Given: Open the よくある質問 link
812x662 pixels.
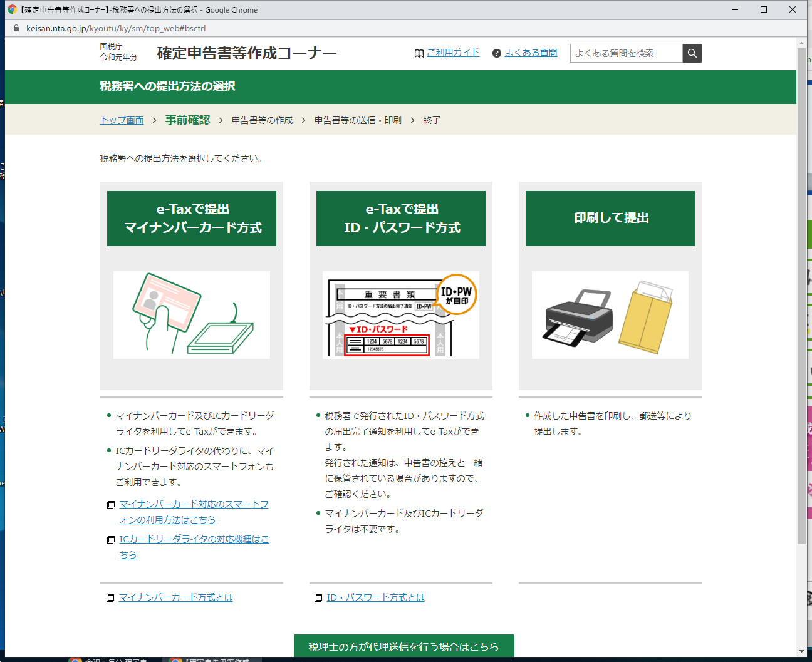Looking at the screenshot, I should pos(531,53).
